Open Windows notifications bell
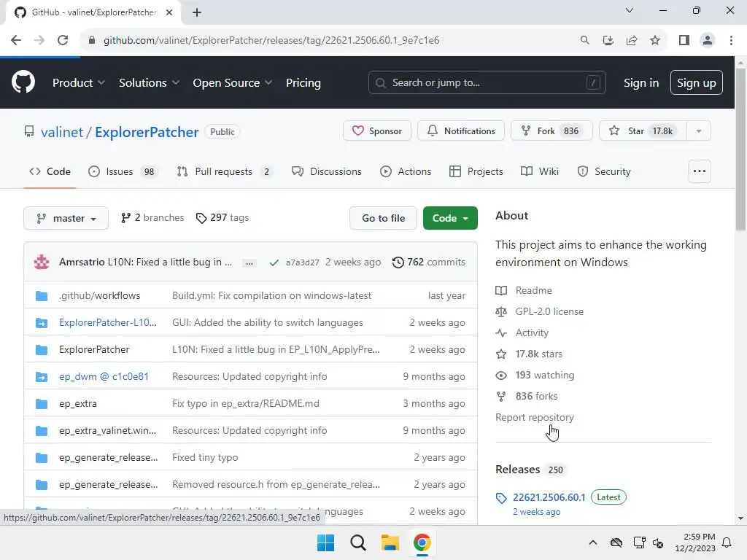The width and height of the screenshot is (747, 560). coord(727,542)
